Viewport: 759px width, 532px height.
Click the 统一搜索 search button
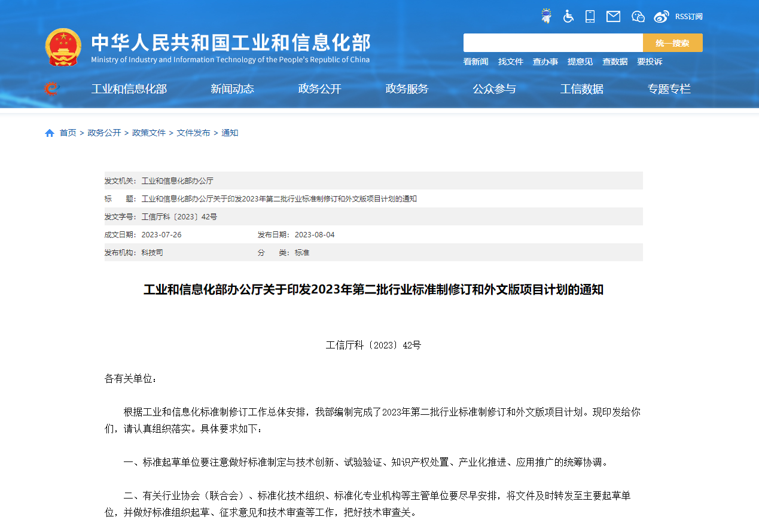tap(673, 43)
